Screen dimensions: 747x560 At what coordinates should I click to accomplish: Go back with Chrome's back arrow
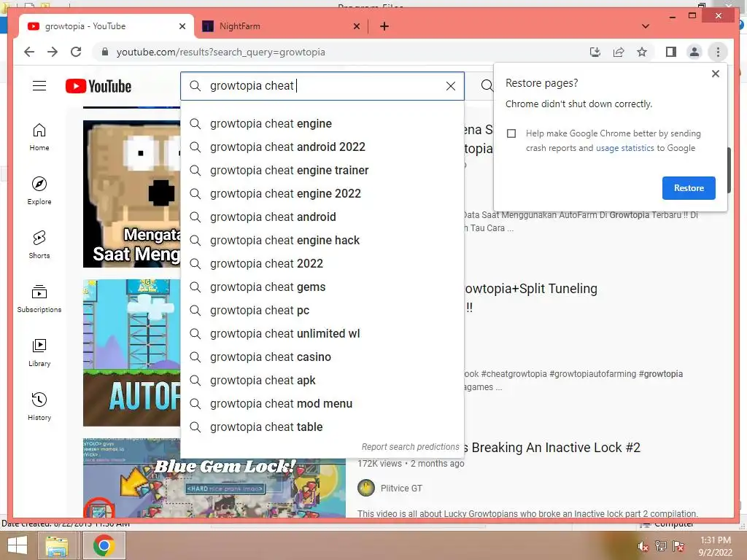tap(29, 52)
